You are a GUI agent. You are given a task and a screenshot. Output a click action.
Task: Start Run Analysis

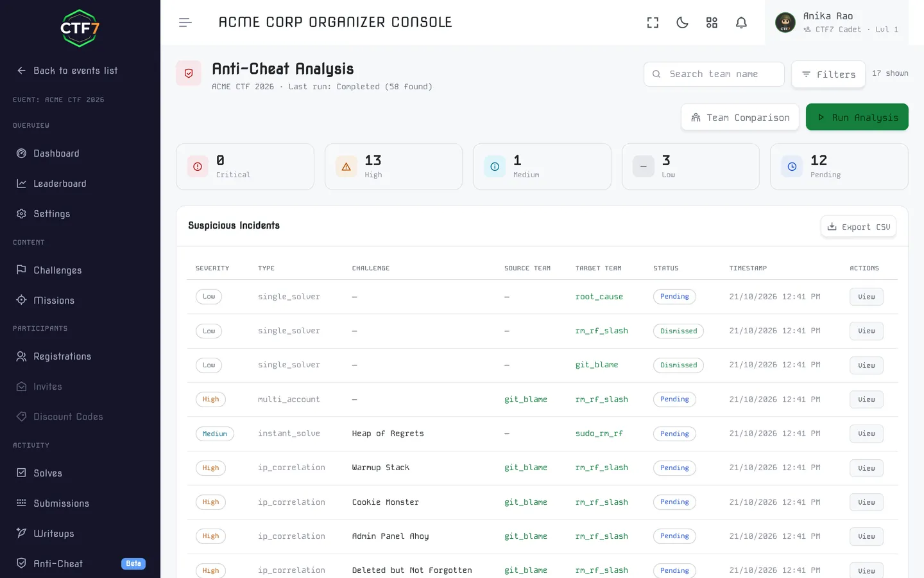click(857, 117)
